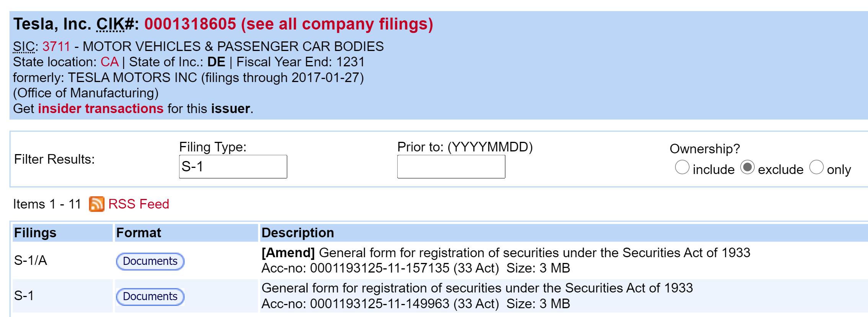Click the Filing Type input field
Image resolution: width=868 pixels, height=317 pixels.
coord(233,167)
